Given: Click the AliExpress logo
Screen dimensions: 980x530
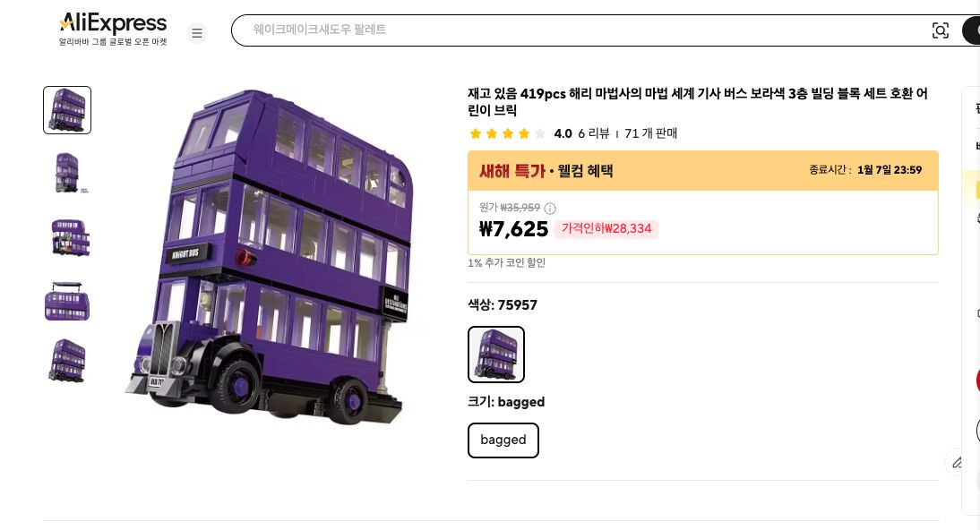Looking at the screenshot, I should coord(112,24).
